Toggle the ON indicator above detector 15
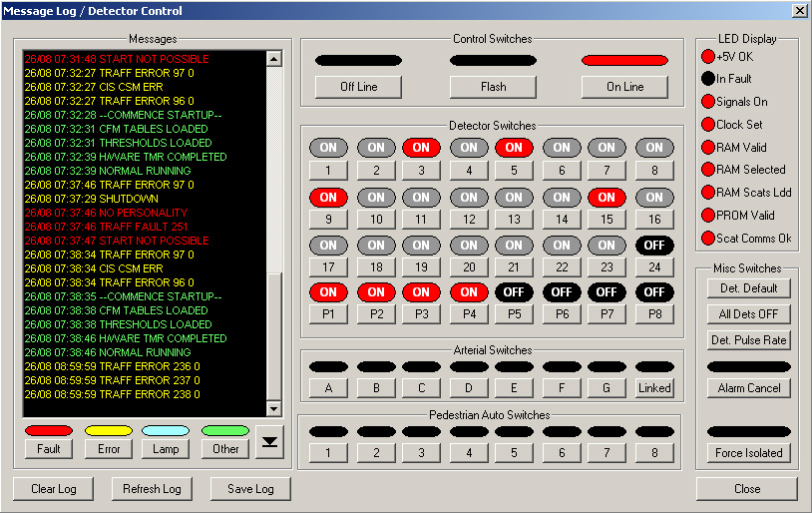 pos(607,198)
